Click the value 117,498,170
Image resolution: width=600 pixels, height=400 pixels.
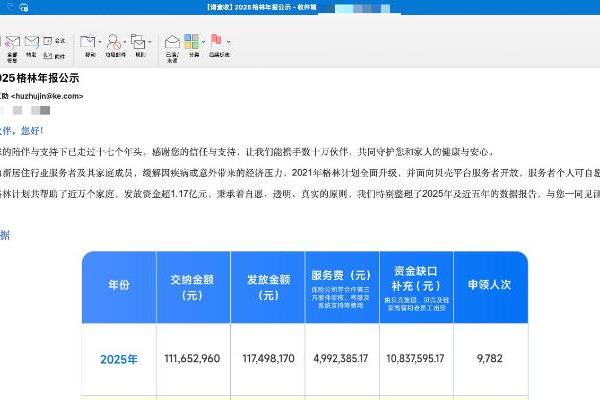(x=268, y=359)
